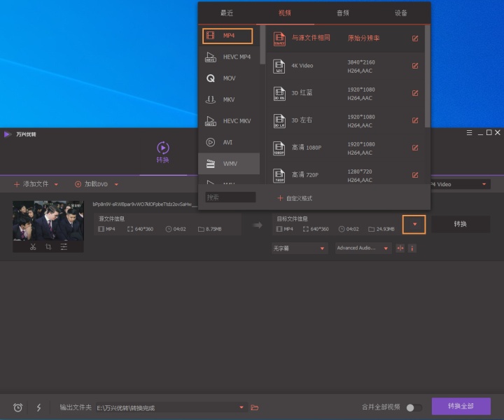Edit the 4K Video preset
The image size is (504, 420).
click(415, 66)
